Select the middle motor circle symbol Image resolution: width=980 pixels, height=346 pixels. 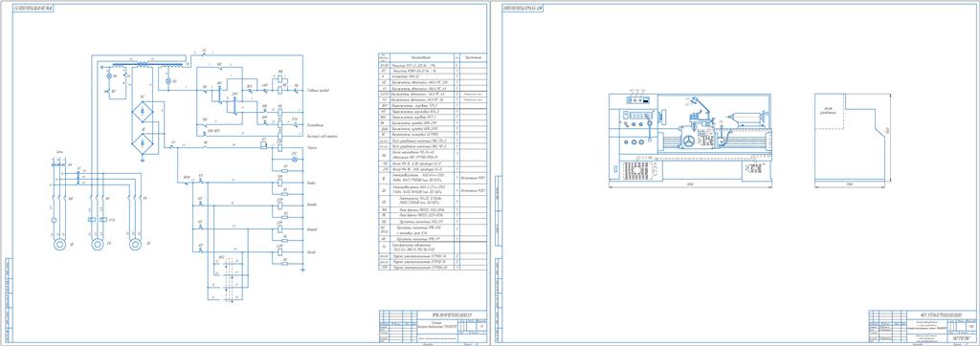(97, 244)
